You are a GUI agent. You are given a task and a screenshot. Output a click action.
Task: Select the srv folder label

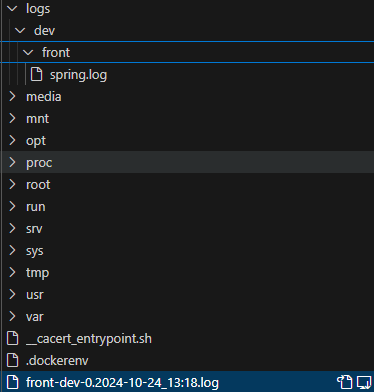tap(34, 229)
